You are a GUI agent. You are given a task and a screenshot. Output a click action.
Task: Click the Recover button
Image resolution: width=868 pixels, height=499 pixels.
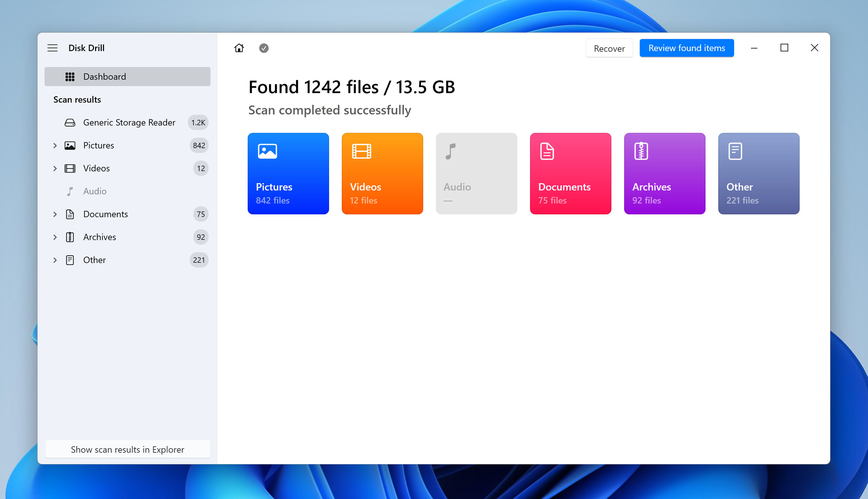pyautogui.click(x=609, y=48)
